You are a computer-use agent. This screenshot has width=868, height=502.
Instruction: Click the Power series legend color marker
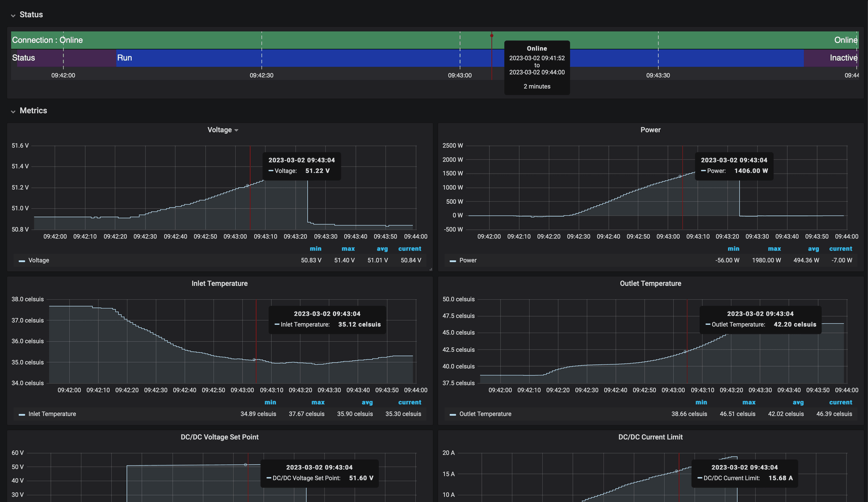(x=452, y=260)
